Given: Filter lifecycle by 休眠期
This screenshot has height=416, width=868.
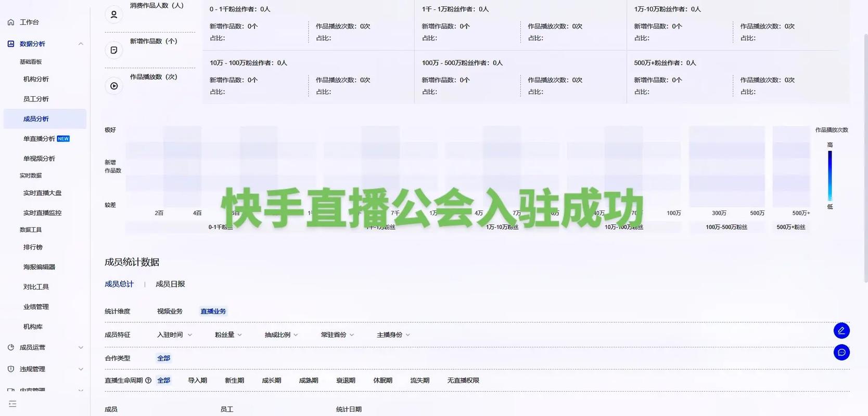Looking at the screenshot, I should click(x=382, y=381).
